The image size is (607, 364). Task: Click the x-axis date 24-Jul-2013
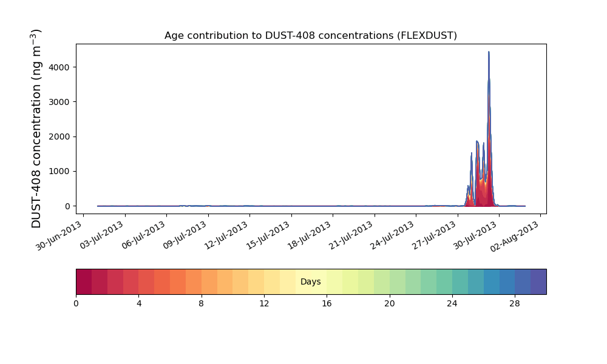392,235
